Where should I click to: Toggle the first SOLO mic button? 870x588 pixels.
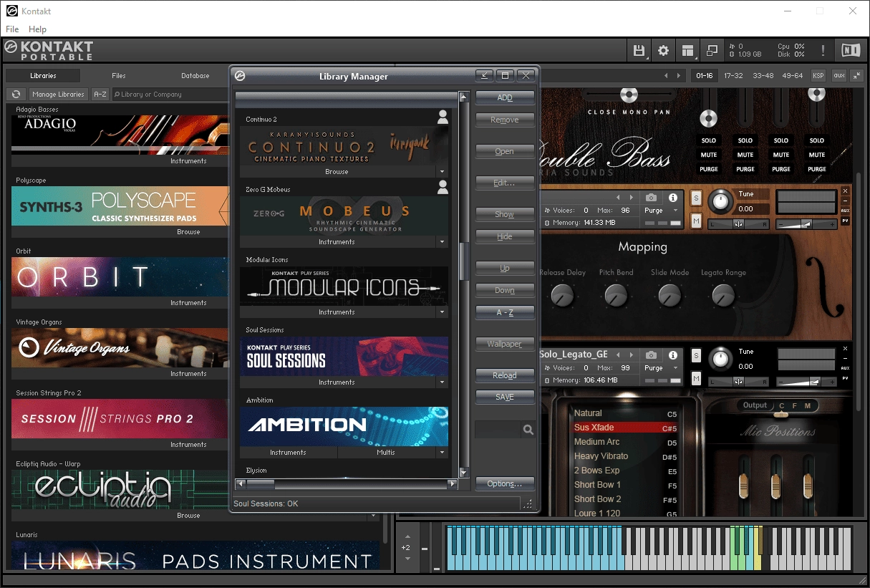pos(709,140)
